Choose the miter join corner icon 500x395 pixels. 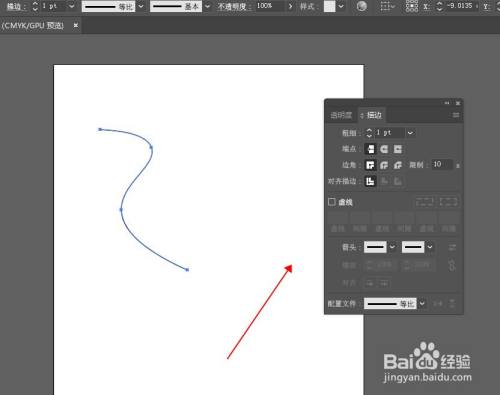pos(370,165)
